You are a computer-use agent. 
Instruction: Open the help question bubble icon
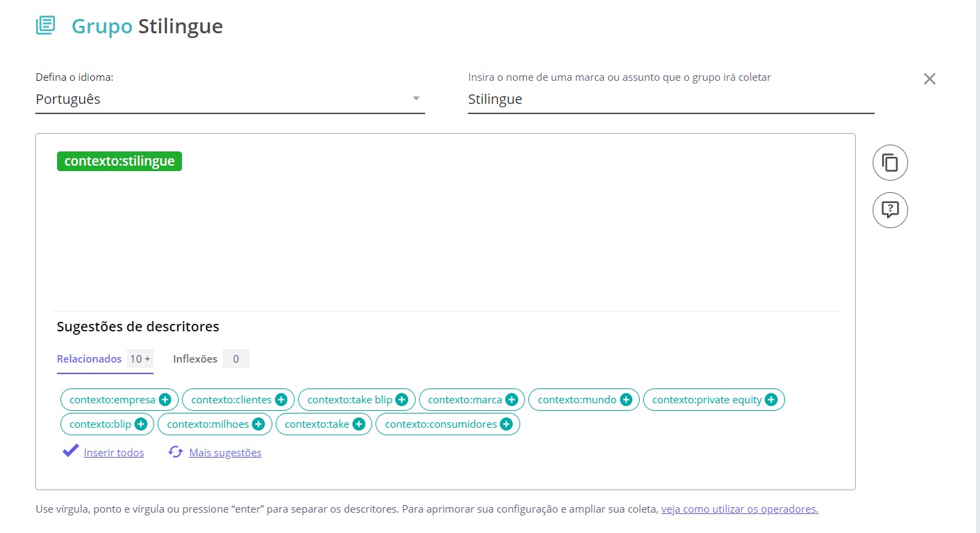tap(890, 210)
